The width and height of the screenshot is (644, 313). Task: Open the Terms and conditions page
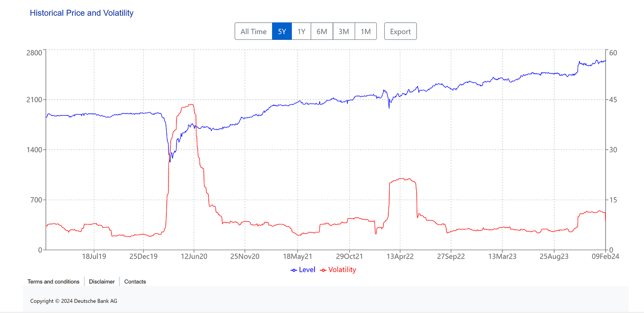point(54,282)
